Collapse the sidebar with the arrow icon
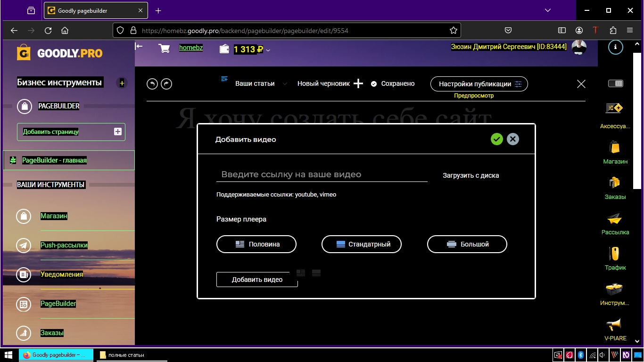The width and height of the screenshot is (644, 362). click(x=139, y=46)
